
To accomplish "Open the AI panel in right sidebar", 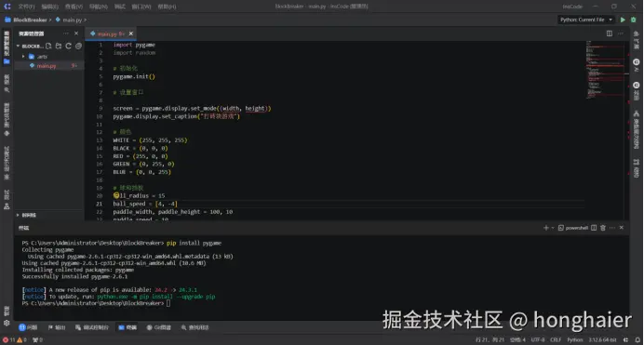I will [x=637, y=65].
